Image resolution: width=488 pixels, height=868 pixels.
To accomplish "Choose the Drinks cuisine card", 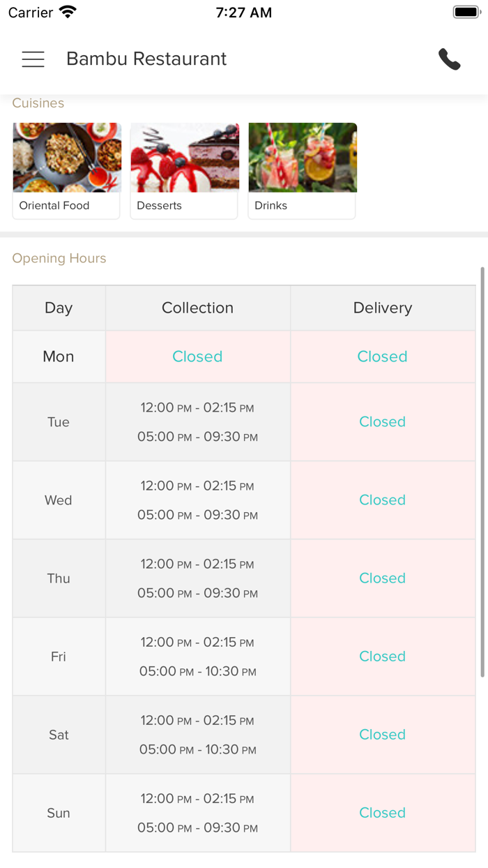I will (302, 171).
